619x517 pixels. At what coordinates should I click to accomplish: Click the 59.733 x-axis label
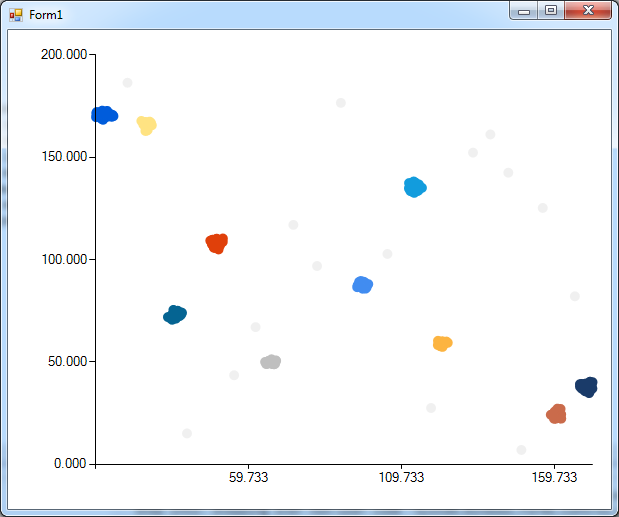tap(248, 478)
